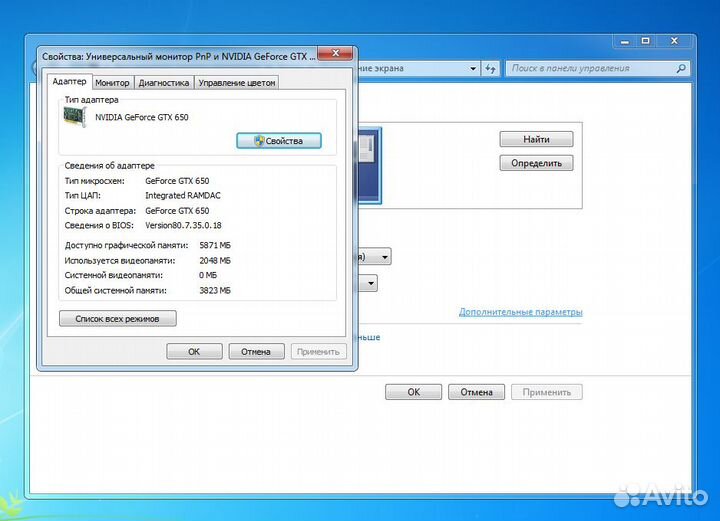
Task: Select the Управление цветом tab
Action: pyautogui.click(x=236, y=83)
